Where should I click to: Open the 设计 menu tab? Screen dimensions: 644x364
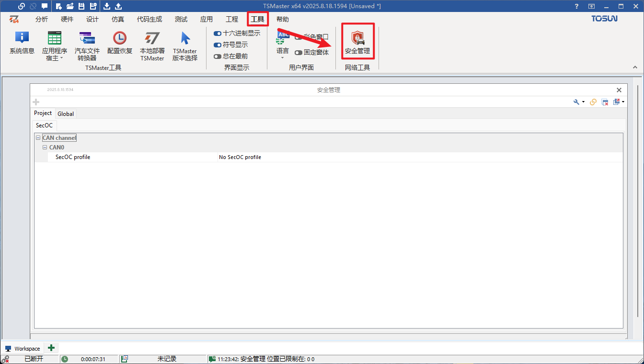[x=92, y=19]
